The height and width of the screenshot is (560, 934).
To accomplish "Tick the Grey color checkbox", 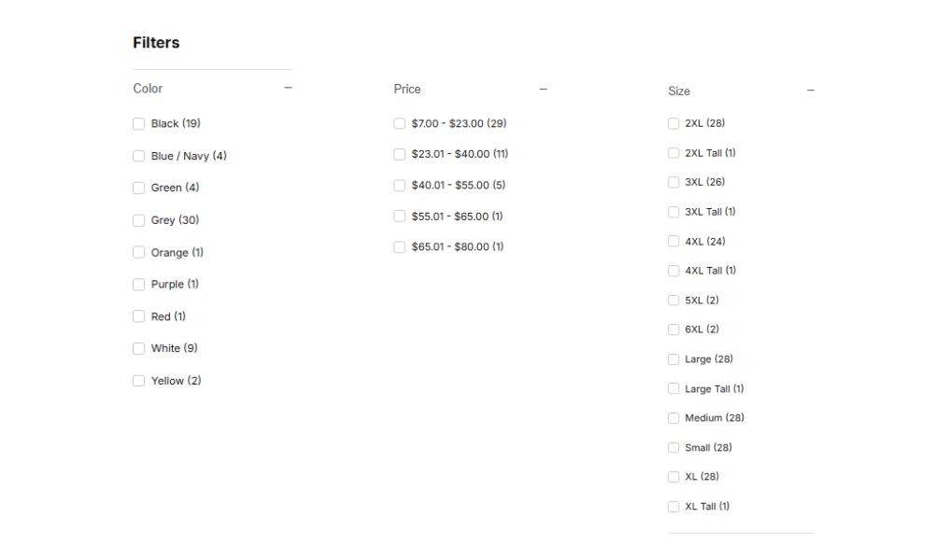I will click(139, 220).
